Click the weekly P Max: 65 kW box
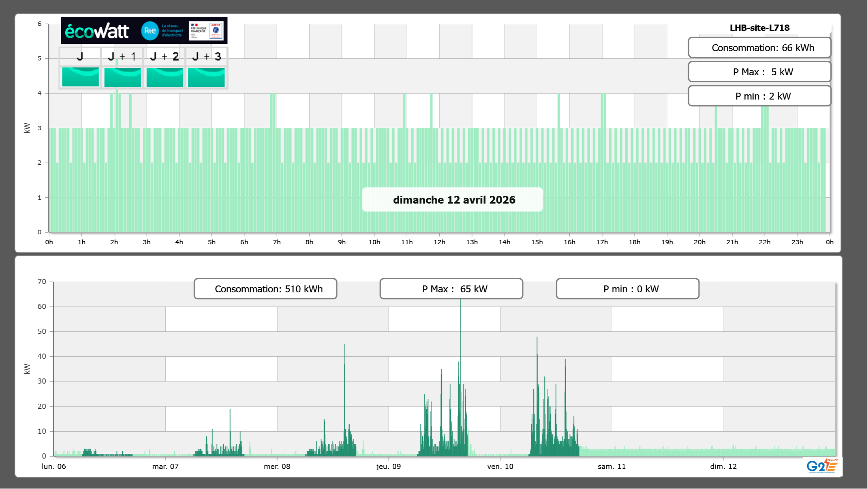Viewport: 868px width, 489px height. [451, 289]
